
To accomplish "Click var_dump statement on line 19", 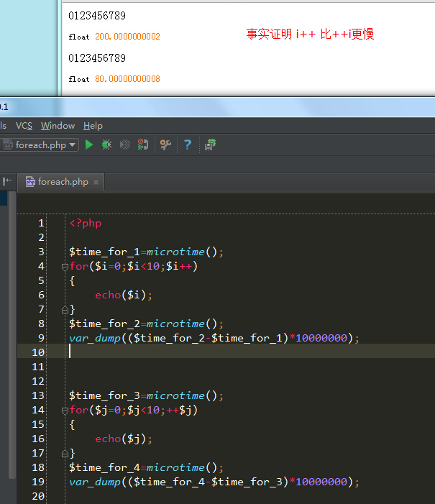I will pyautogui.click(x=214, y=482).
